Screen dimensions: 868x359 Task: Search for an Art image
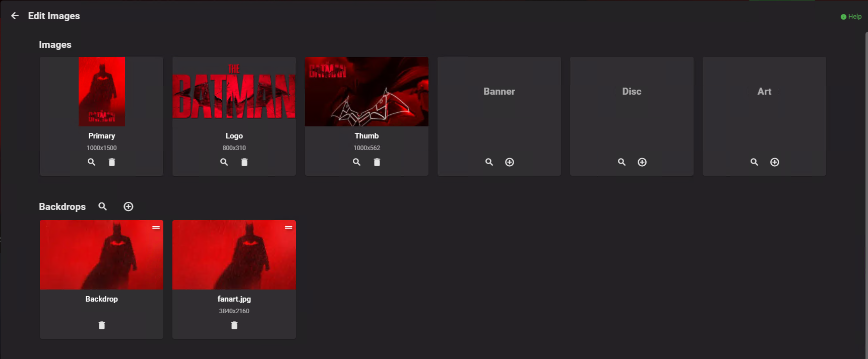[x=754, y=162]
